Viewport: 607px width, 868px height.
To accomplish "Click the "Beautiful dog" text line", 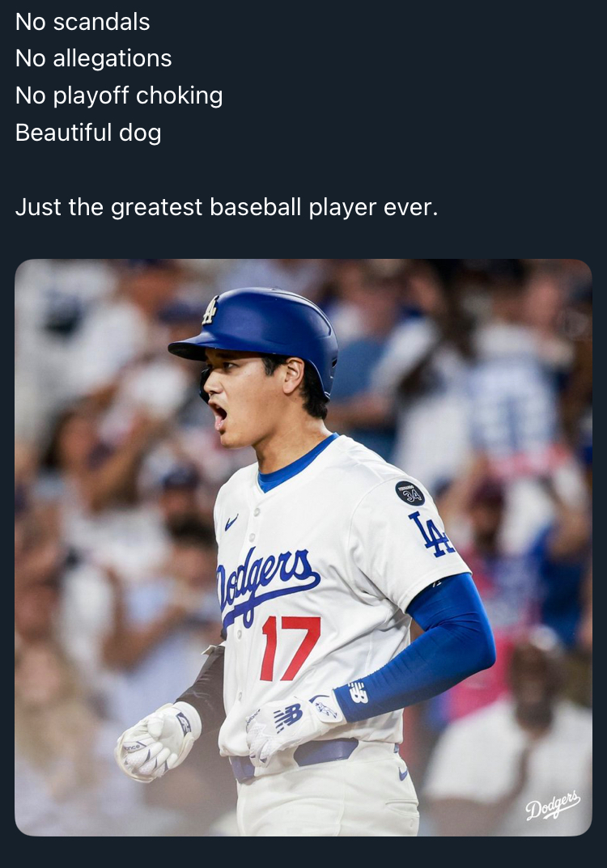I will tap(88, 133).
